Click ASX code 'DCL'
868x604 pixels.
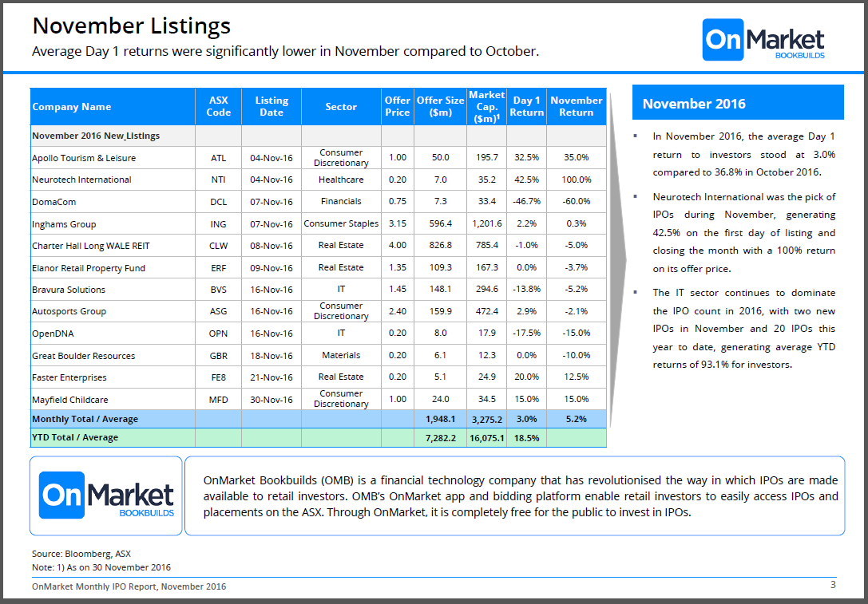coord(219,202)
